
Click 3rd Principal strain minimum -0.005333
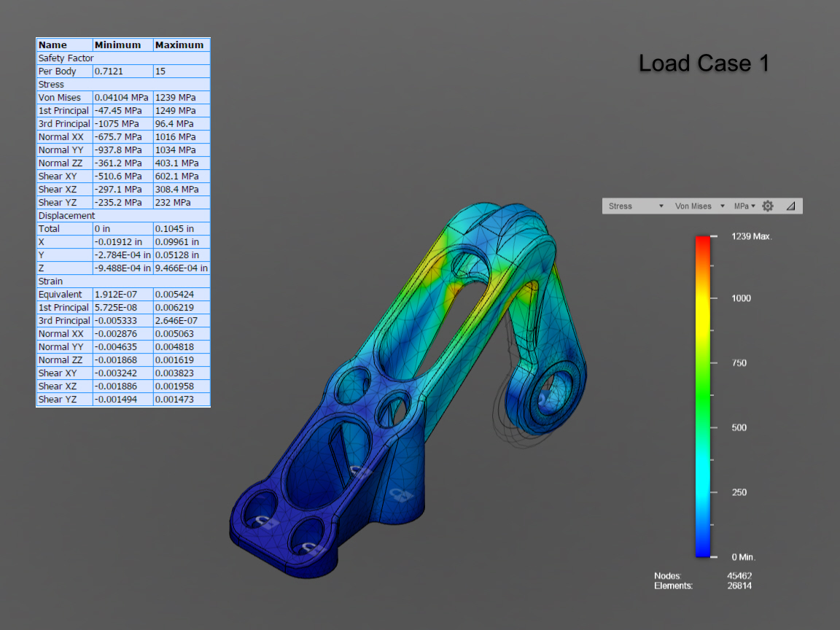point(122,320)
